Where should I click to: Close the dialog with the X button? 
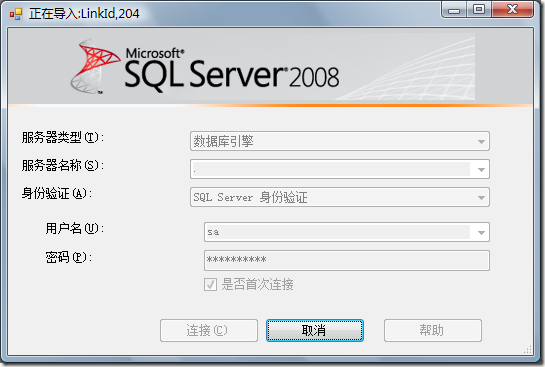coord(512,10)
